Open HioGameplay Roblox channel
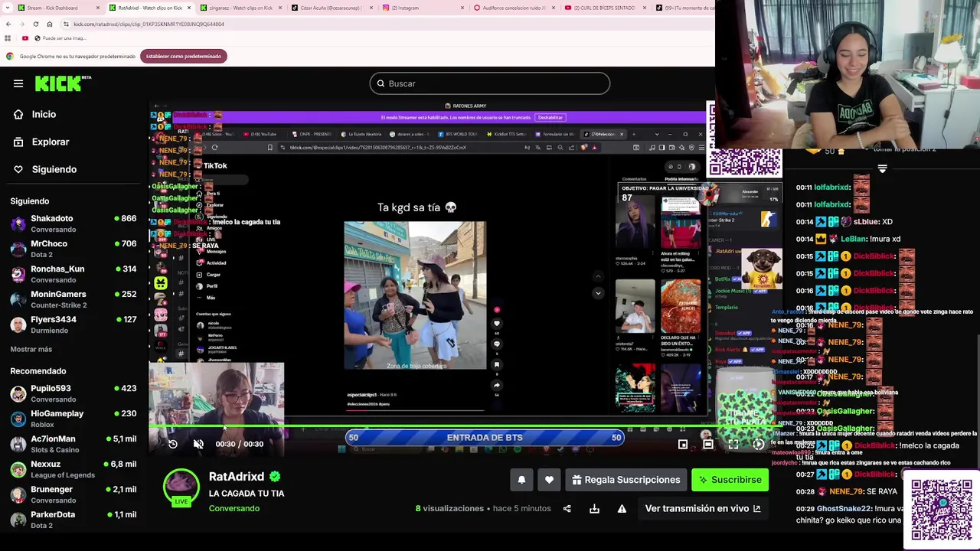980x551 pixels. click(x=73, y=419)
